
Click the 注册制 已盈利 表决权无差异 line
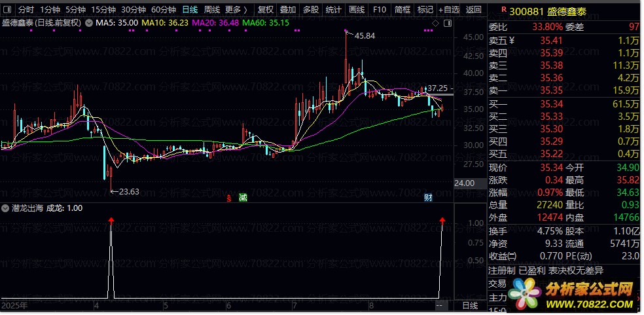(x=546, y=270)
